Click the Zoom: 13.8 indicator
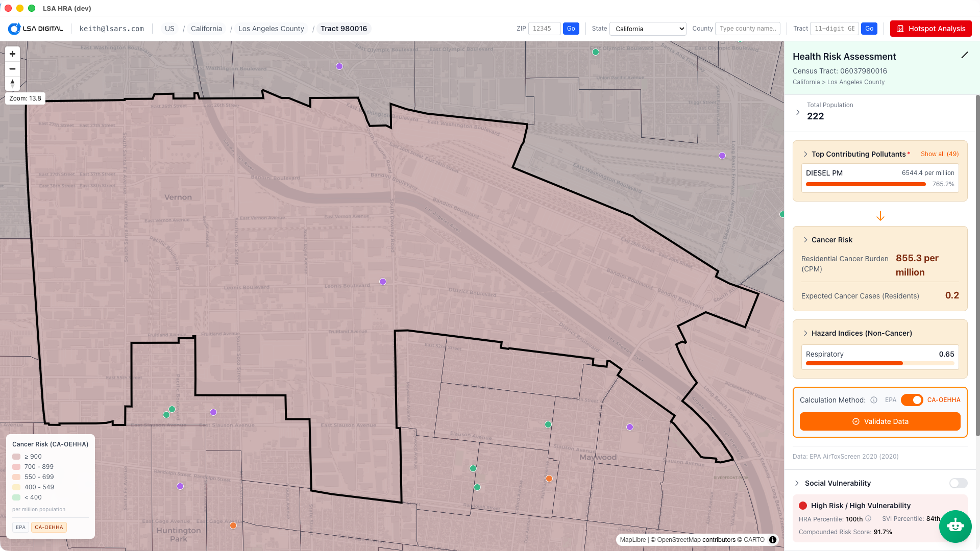Image resolution: width=980 pixels, height=551 pixels. pyautogui.click(x=25, y=98)
